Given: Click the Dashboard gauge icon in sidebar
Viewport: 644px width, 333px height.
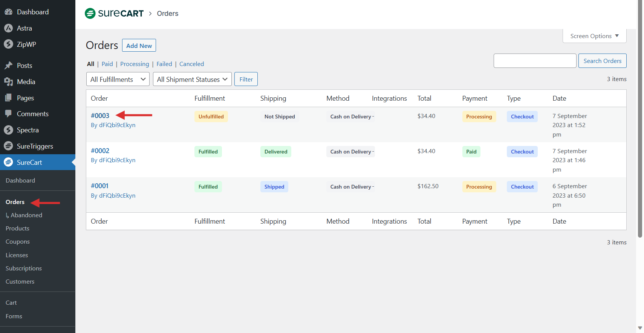Looking at the screenshot, I should [x=8, y=12].
